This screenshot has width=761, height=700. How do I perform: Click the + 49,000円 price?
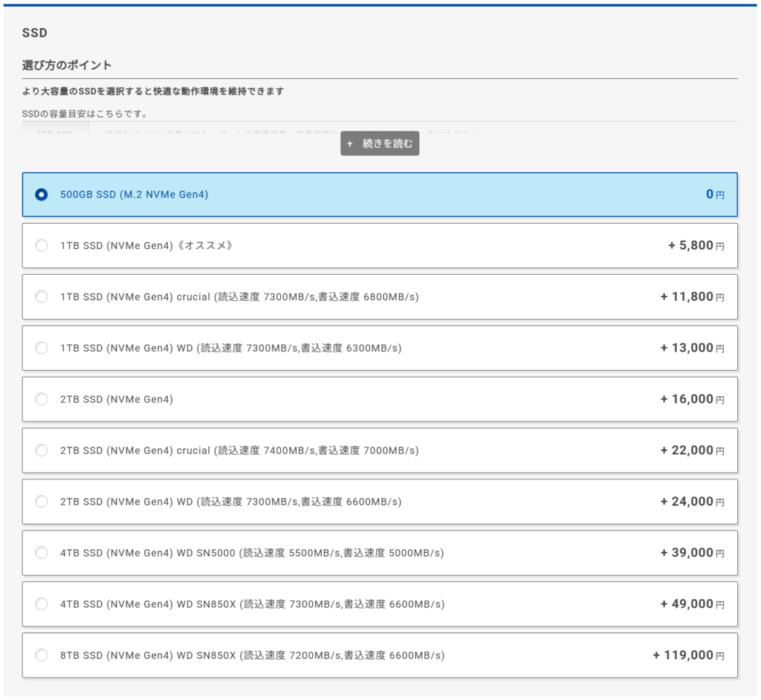(x=692, y=604)
